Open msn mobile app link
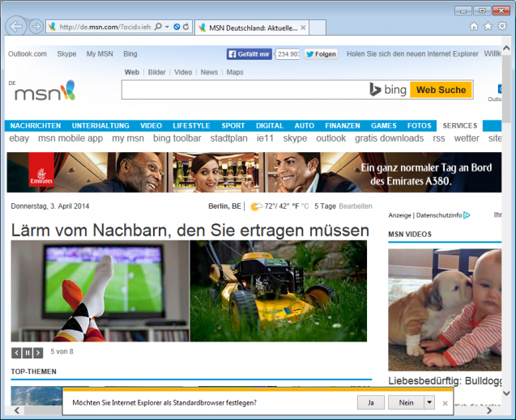516x420 pixels. 70,138
